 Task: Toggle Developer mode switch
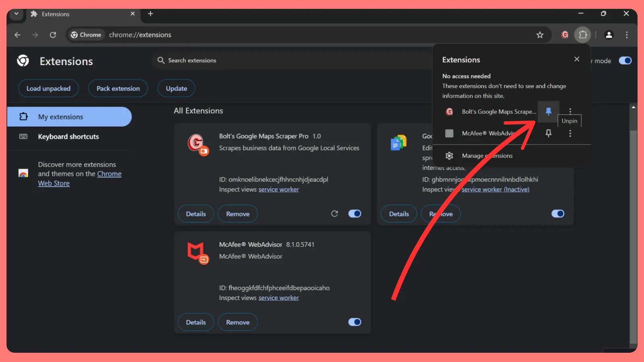[625, 61]
